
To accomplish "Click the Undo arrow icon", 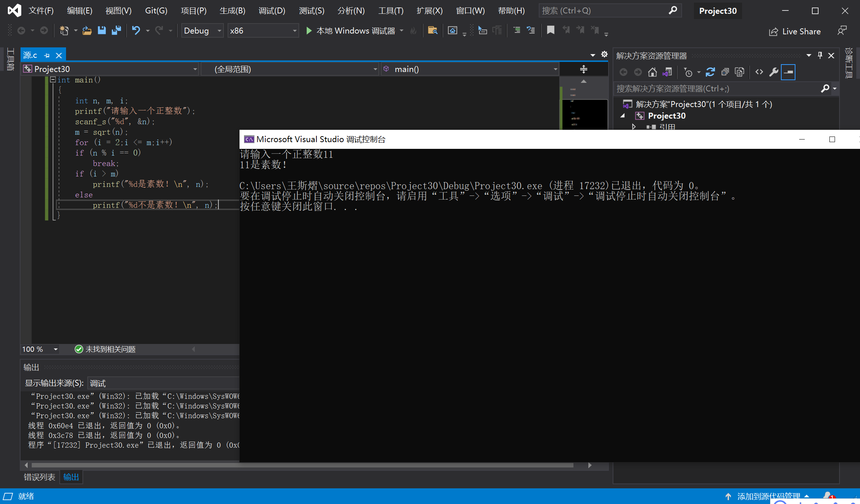I will tap(136, 31).
